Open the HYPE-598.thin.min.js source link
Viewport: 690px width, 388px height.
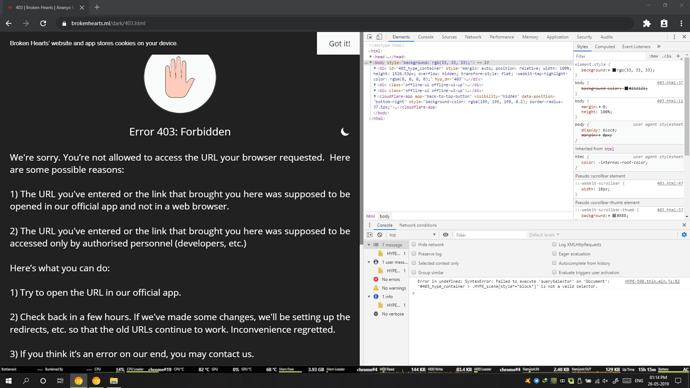tap(652, 282)
